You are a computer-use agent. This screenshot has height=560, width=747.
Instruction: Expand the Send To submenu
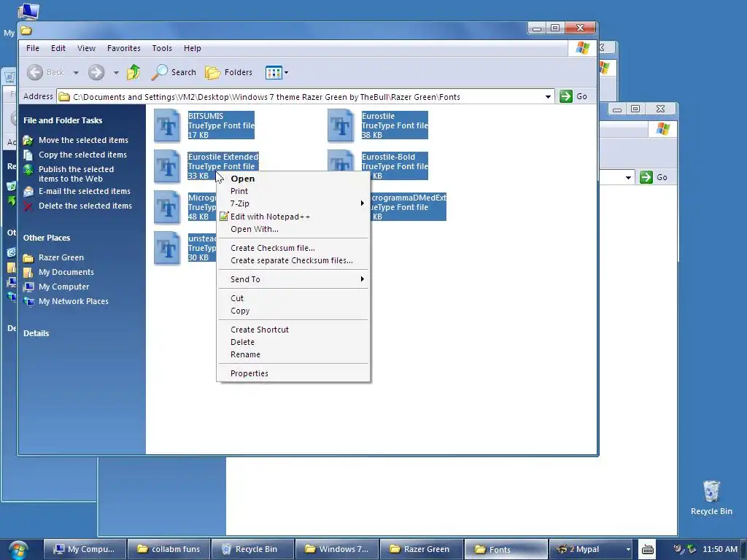tap(293, 279)
